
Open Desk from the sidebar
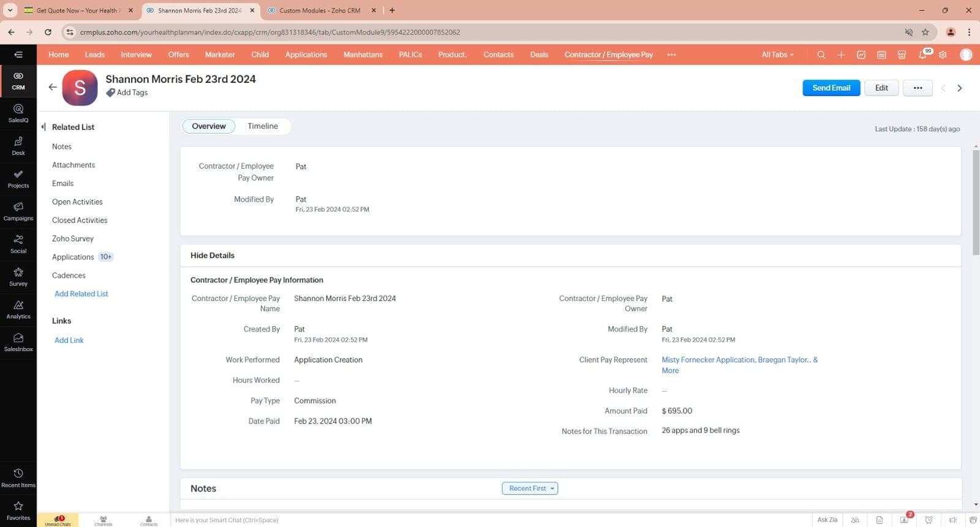point(18,146)
